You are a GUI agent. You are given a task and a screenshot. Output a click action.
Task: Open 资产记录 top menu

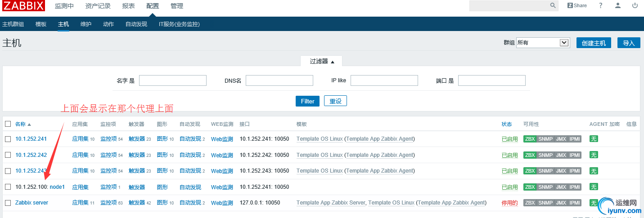pos(97,6)
